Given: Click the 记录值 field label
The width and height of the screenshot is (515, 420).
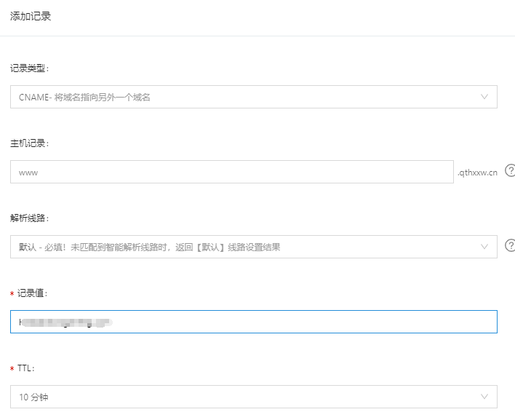Looking at the screenshot, I should (x=33, y=293).
